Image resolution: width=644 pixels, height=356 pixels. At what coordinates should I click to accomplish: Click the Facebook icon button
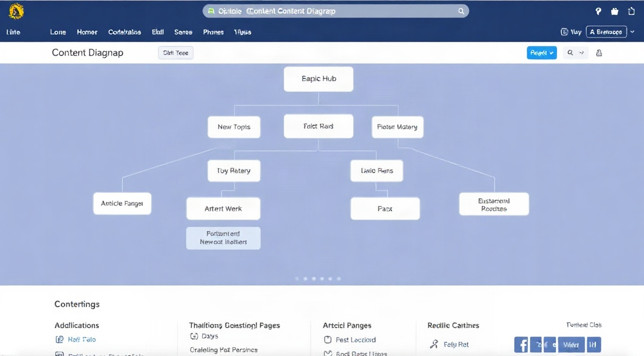pos(521,344)
